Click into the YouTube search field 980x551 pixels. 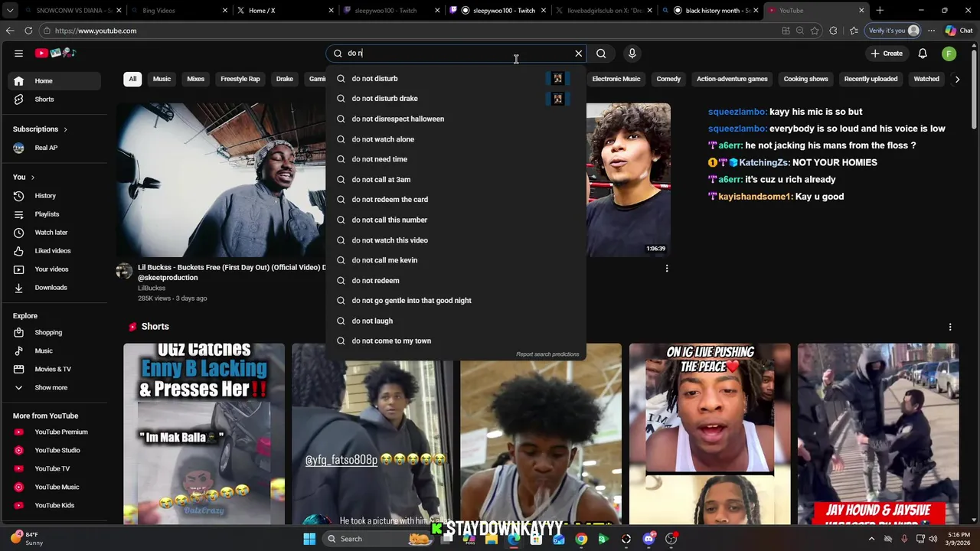pos(456,54)
